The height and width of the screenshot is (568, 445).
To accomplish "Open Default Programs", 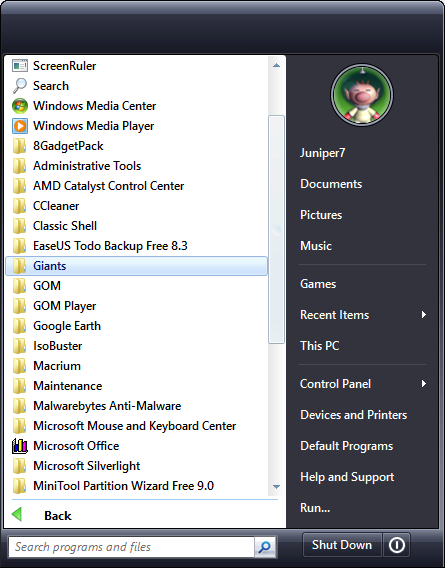I will coord(346,446).
